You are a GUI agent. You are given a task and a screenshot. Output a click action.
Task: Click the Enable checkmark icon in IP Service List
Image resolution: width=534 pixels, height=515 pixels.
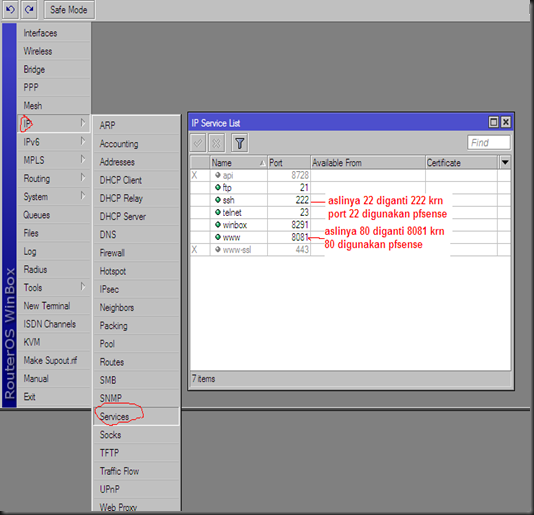198,143
